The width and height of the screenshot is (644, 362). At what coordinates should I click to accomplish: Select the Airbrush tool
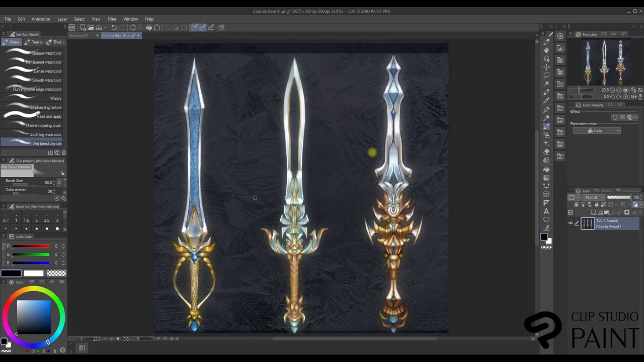pyautogui.click(x=547, y=135)
